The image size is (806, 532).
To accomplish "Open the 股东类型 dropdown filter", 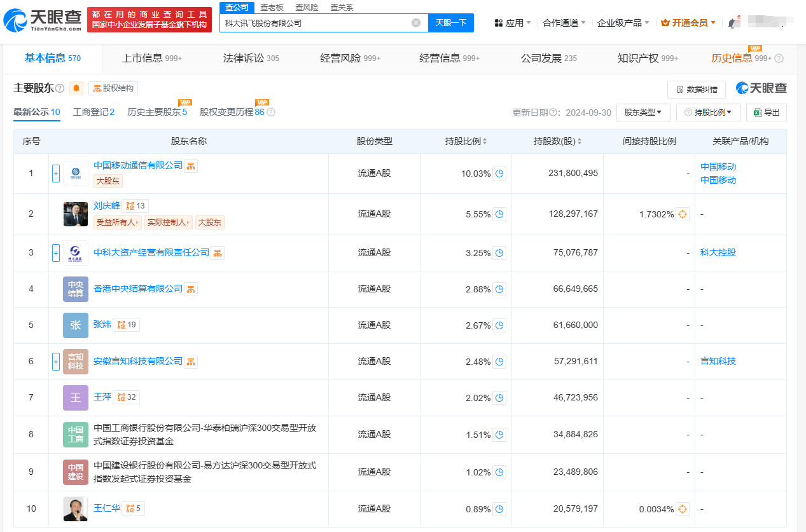I will coord(643,113).
